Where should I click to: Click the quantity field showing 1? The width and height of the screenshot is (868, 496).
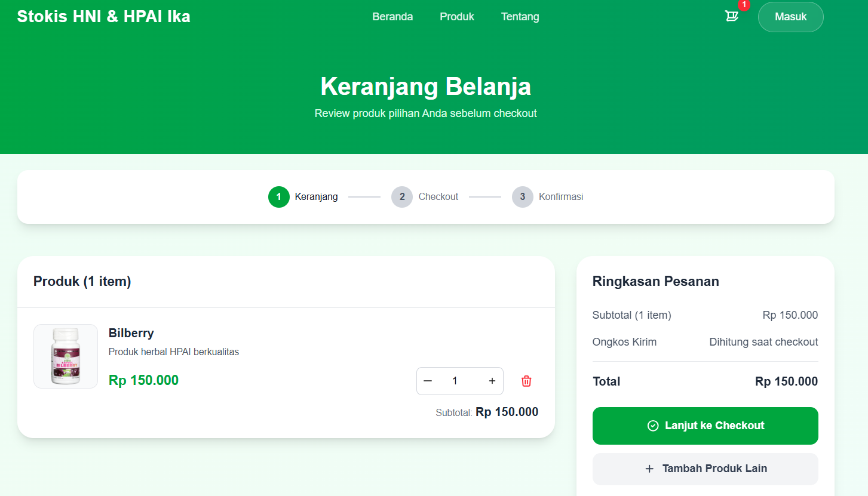tap(455, 381)
